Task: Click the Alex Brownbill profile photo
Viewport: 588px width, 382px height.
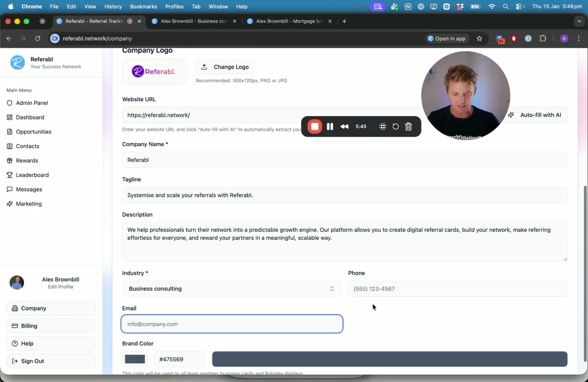Action: point(17,283)
